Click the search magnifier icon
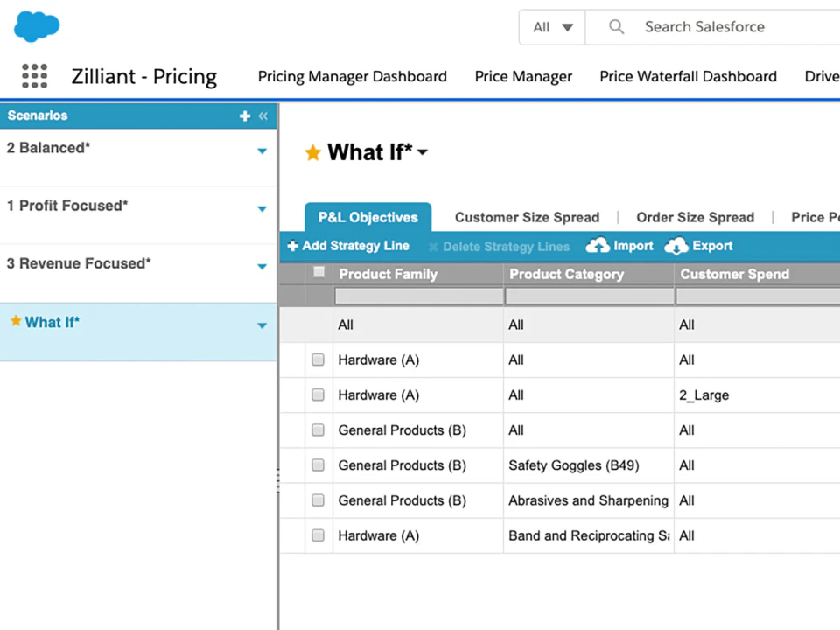Image resolution: width=840 pixels, height=630 pixels. (617, 27)
